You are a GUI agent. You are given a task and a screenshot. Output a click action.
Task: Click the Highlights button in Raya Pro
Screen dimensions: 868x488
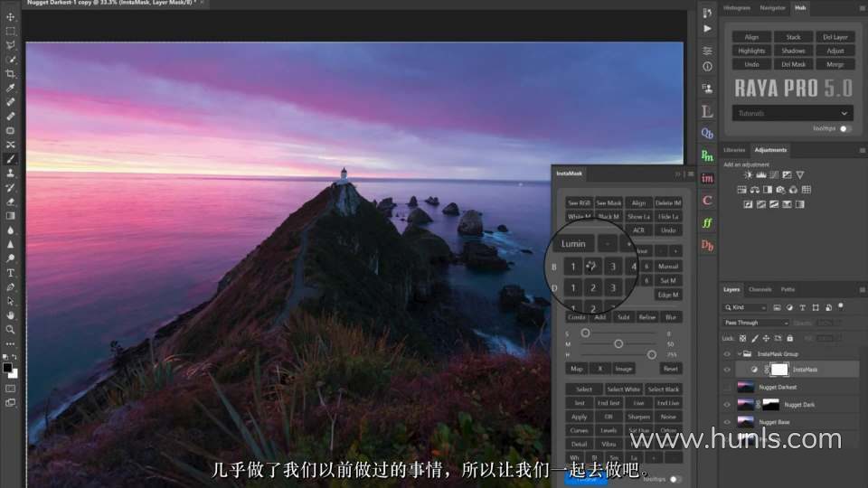751,51
